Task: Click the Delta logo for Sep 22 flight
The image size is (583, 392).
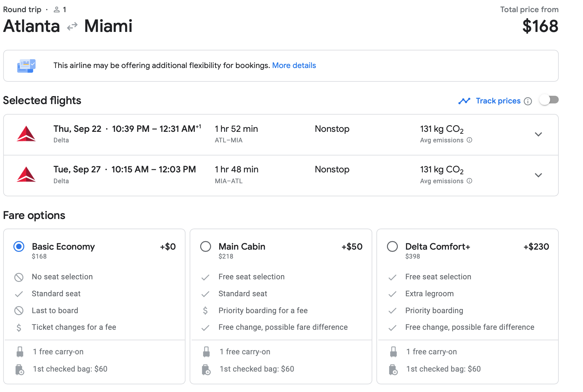Action: 26,134
